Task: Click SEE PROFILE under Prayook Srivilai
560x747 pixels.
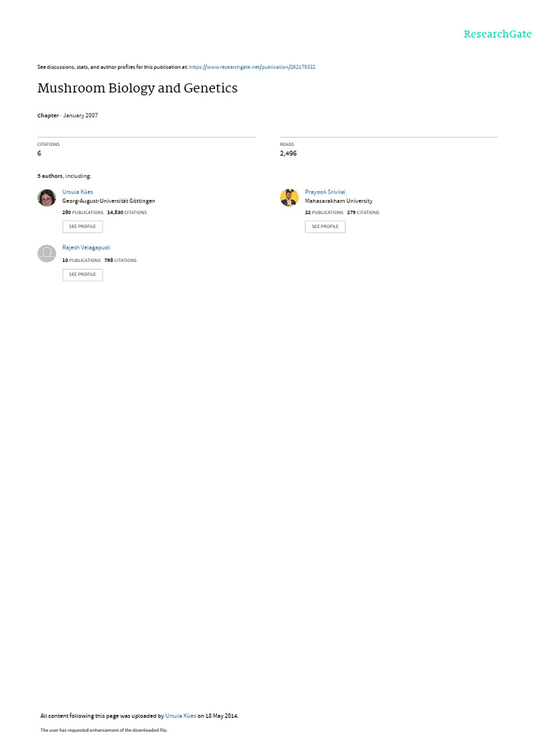Action: (x=325, y=227)
